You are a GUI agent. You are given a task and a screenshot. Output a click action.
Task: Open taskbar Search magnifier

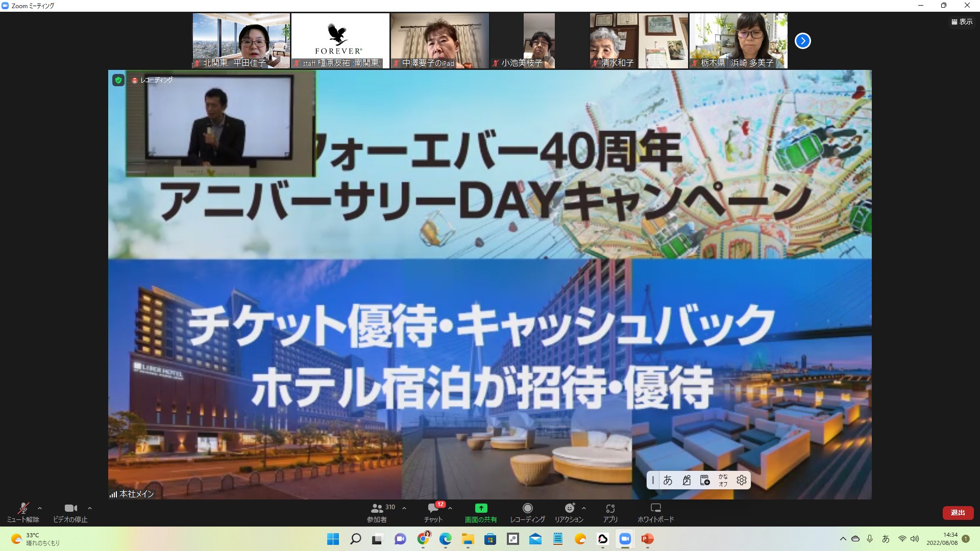pyautogui.click(x=356, y=539)
